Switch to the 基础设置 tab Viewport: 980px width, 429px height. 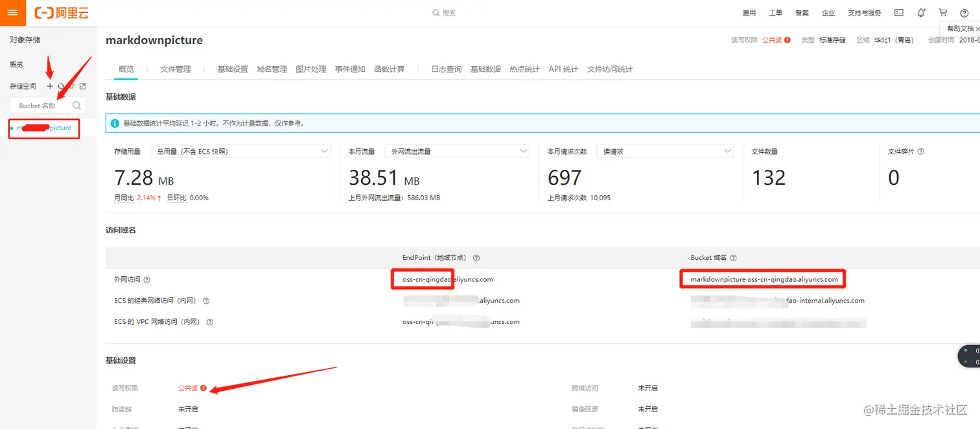(233, 69)
